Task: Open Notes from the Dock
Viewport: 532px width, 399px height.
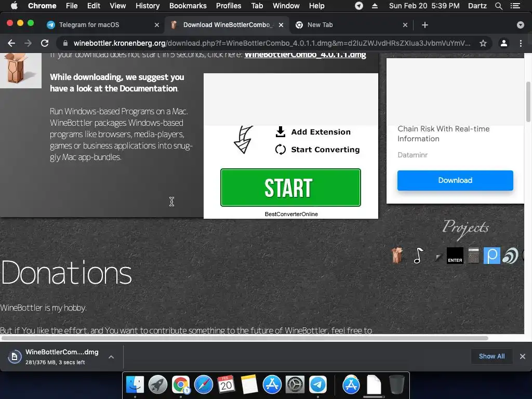Action: click(x=249, y=385)
